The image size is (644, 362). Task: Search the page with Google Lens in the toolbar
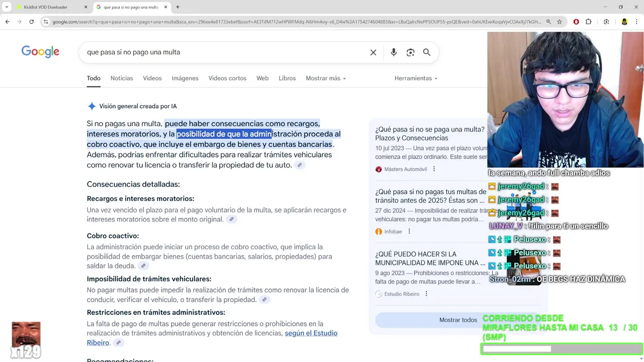(606, 22)
